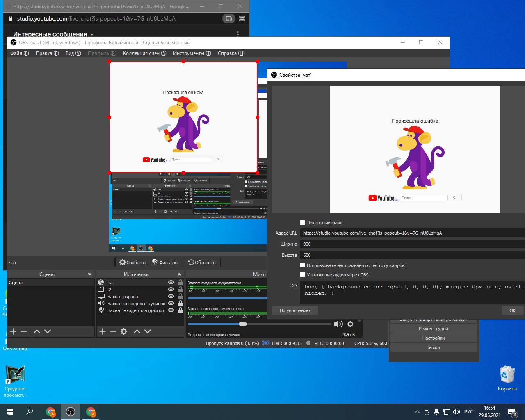Screen dimensions: 525x420
Task: Adjust the Захват выходного аудиопотока volume slider
Action: tap(243, 324)
